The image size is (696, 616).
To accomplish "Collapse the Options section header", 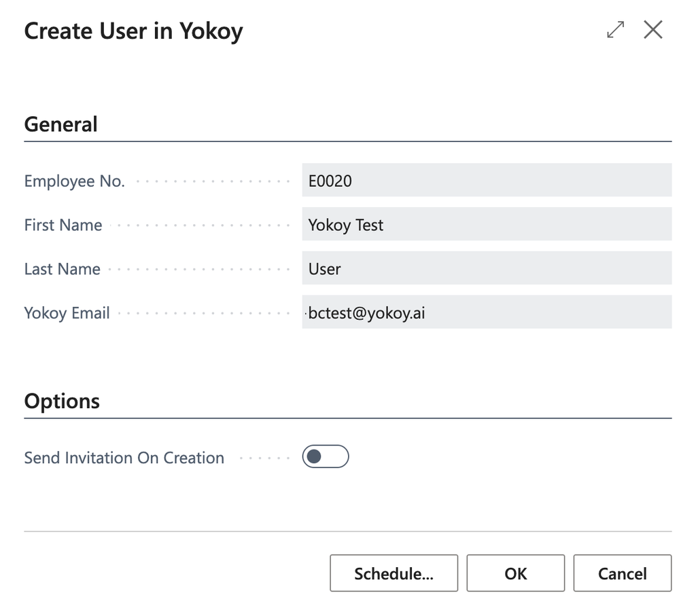I will click(62, 401).
